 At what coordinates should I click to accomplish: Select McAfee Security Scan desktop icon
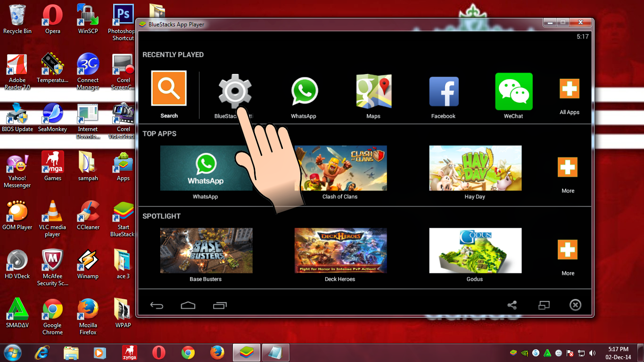click(53, 268)
